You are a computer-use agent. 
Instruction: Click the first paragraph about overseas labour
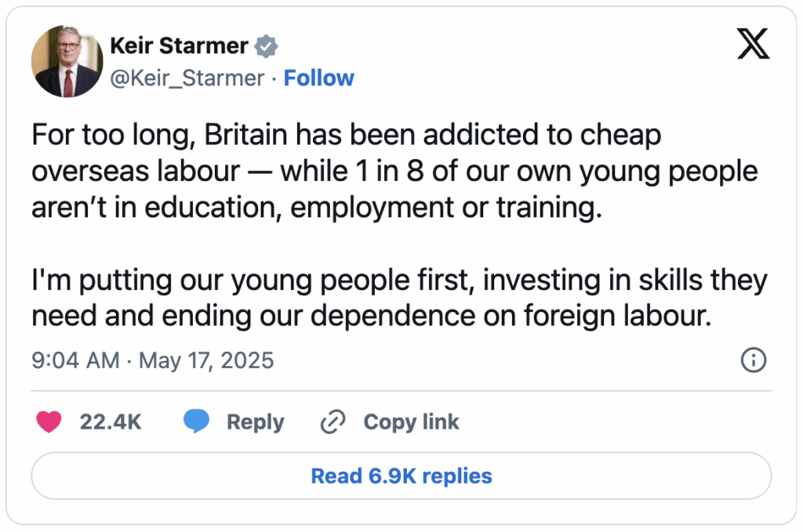coord(392,172)
